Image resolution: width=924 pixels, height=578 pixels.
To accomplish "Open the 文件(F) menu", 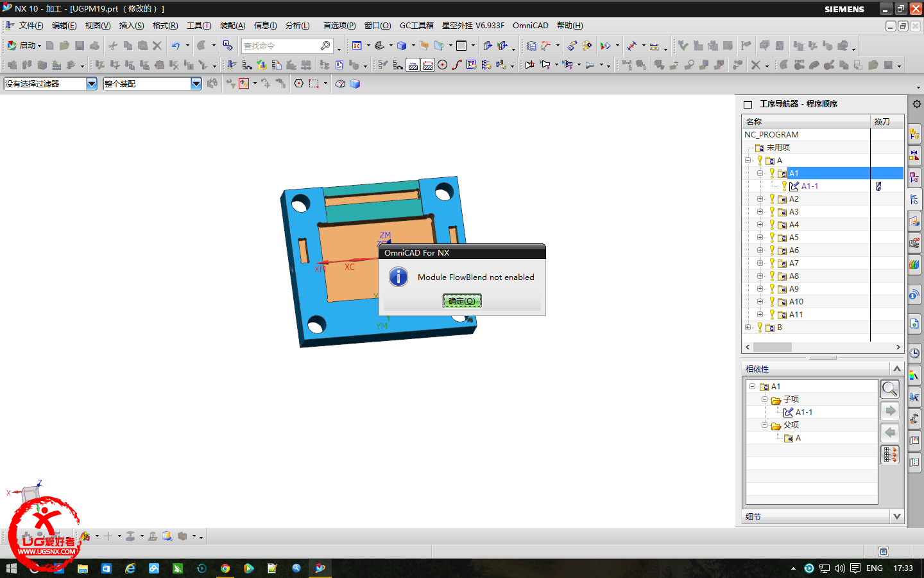I will tap(31, 26).
